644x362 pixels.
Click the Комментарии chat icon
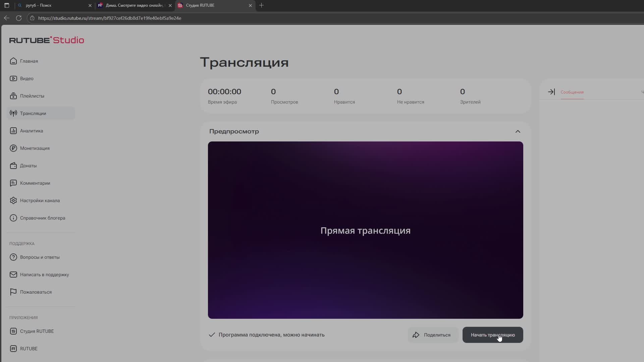point(13,183)
